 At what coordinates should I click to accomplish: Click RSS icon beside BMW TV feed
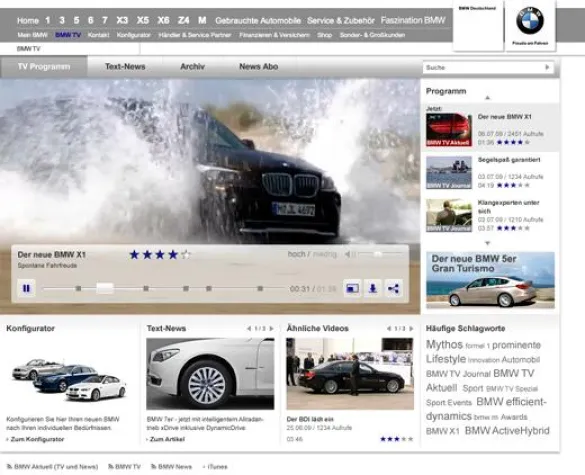110,466
